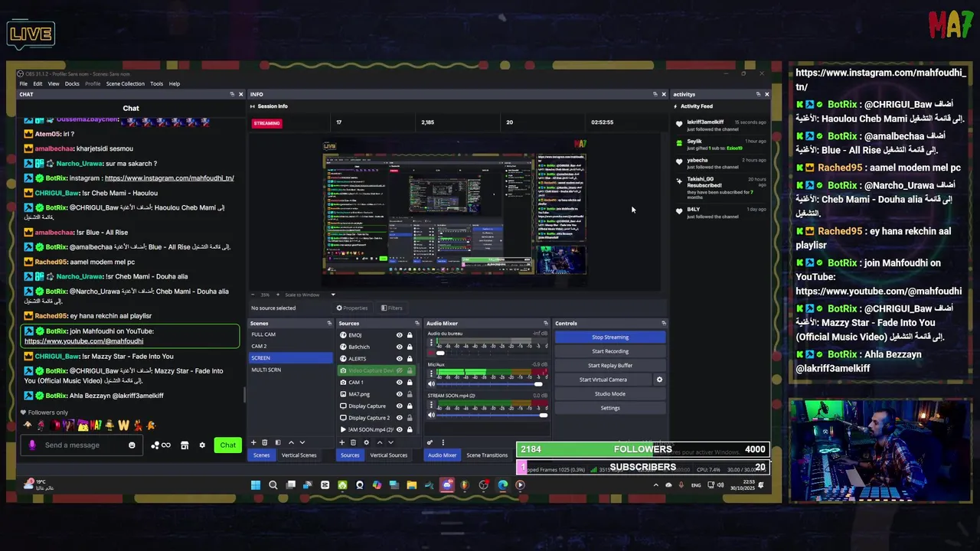Collapse Session Info section in INFO dock
980x551 pixels.
tap(269, 106)
